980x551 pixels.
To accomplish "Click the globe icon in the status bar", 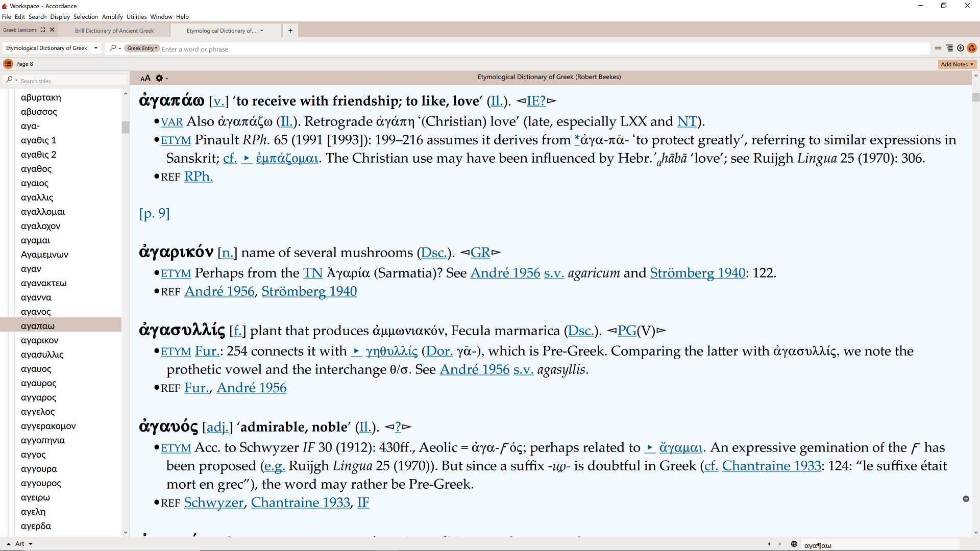I will pos(794,544).
